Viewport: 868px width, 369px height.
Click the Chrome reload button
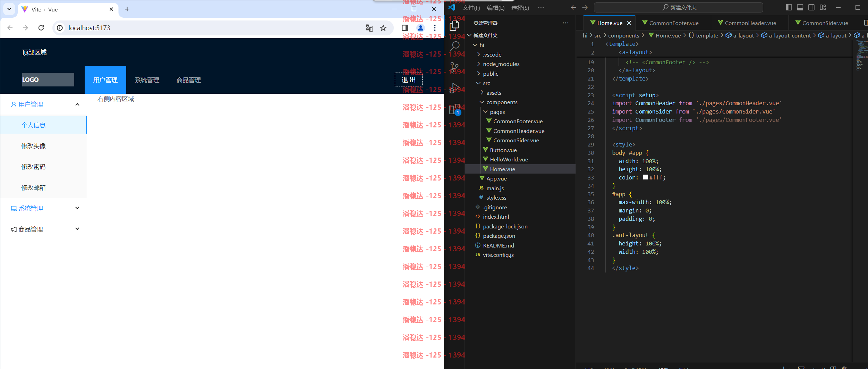[x=41, y=28]
